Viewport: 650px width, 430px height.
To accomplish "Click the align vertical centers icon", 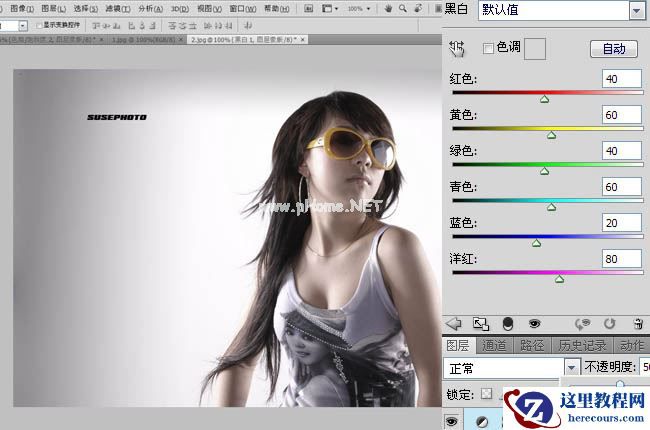I will click(107, 26).
